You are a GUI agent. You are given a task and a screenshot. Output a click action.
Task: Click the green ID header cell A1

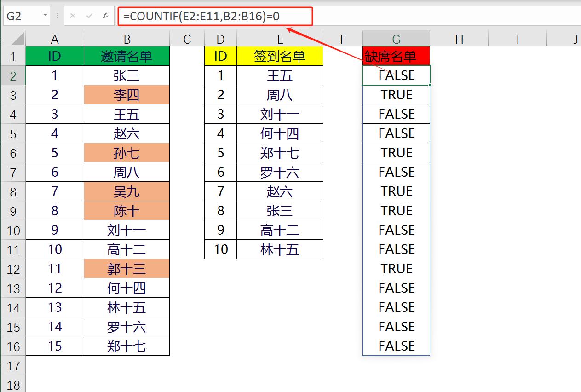55,56
